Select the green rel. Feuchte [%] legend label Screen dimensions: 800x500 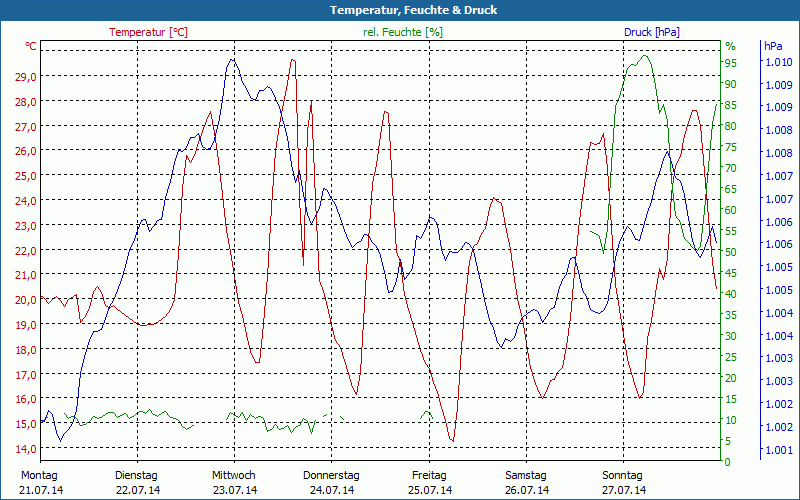pyautogui.click(x=402, y=32)
